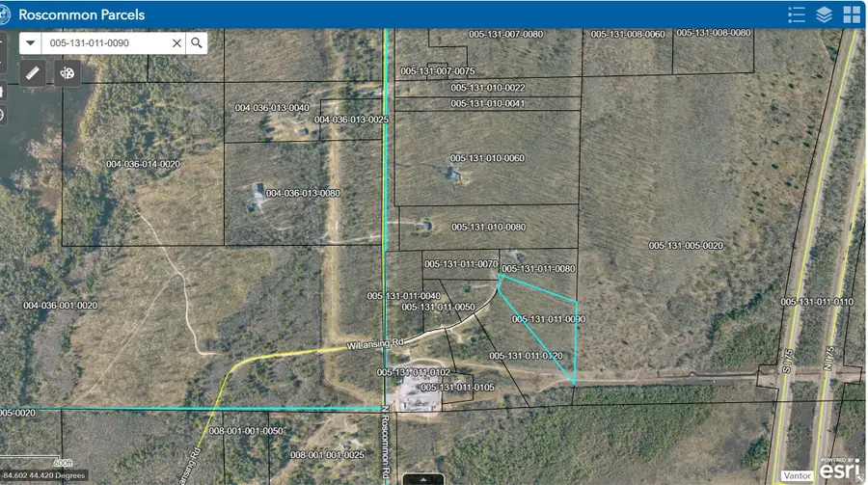Screen dimensions: 868x485
Task: Select parcel 005-131-010-0080
Action: tap(488, 227)
